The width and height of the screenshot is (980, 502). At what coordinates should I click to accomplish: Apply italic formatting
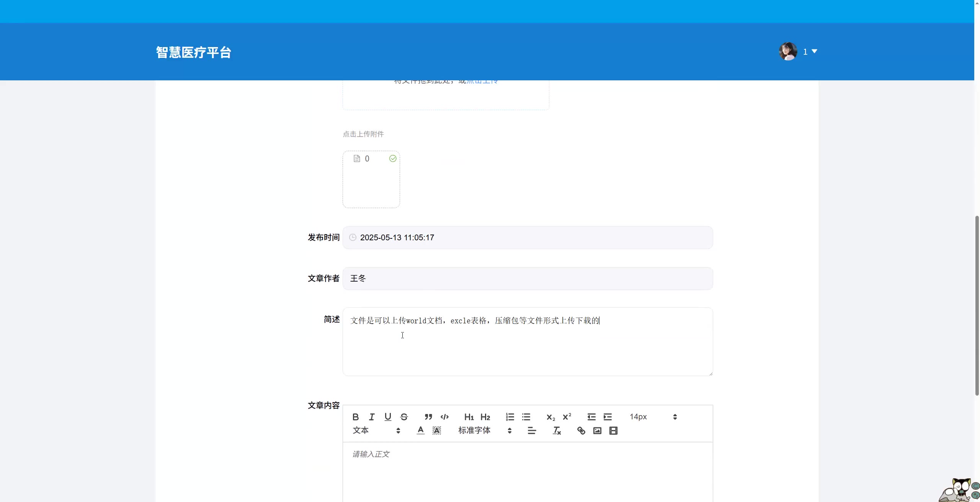pyautogui.click(x=371, y=417)
